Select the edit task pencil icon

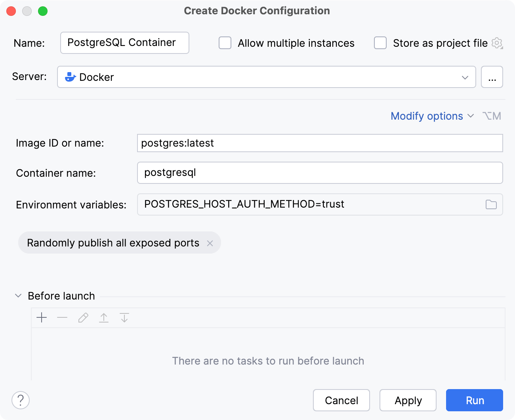[83, 317]
